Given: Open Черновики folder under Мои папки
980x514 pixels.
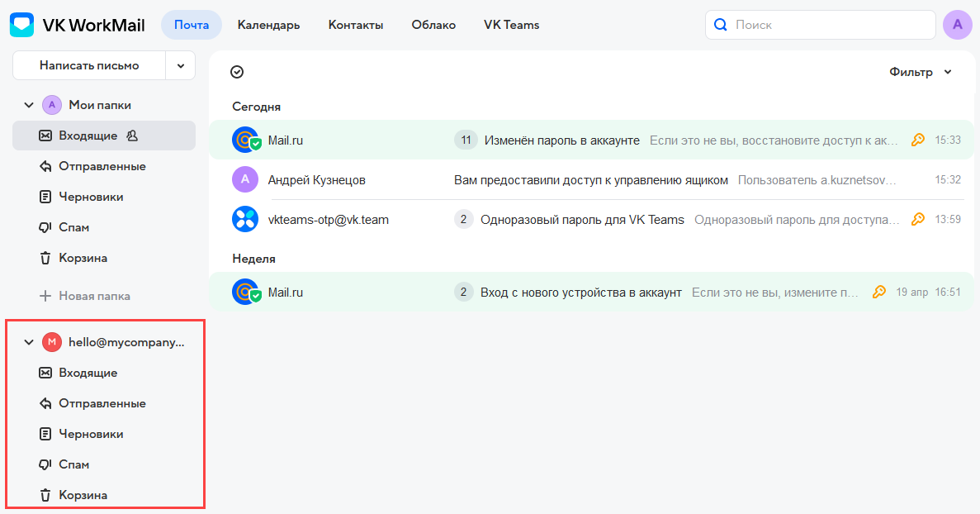Looking at the screenshot, I should (x=91, y=197).
